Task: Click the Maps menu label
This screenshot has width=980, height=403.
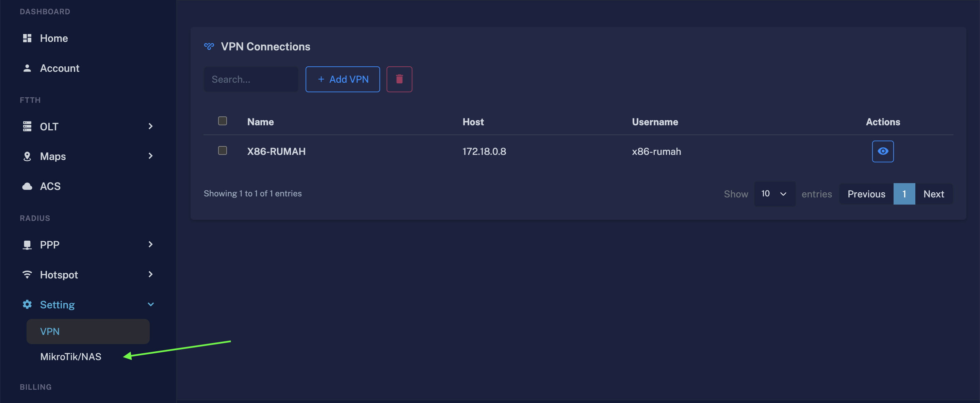Action: tap(53, 157)
